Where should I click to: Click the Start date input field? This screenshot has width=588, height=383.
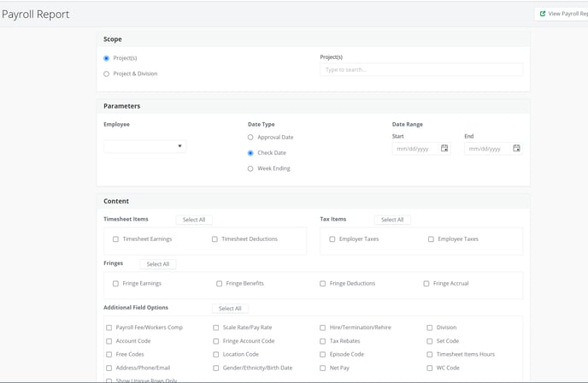click(421, 149)
